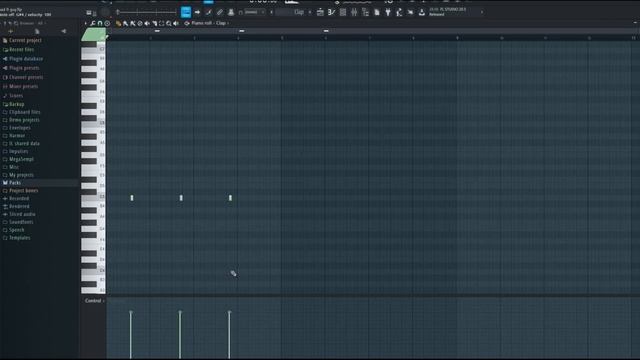640x360 pixels.
Task: Click the plus-shaped icon under Browser header
Action: (x=11, y=31)
